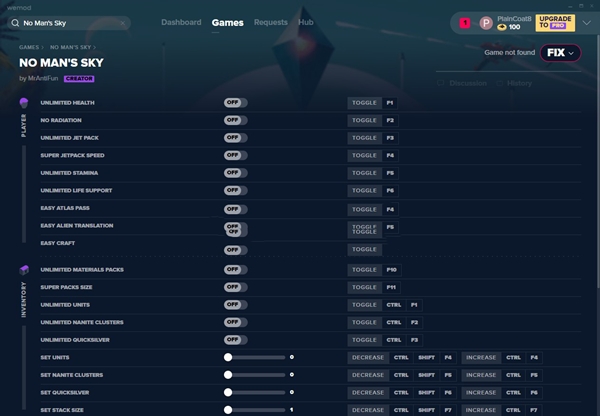Viewport: 600px width, 416px height.
Task: Click GAMES breadcrumb link
Action: [x=29, y=47]
